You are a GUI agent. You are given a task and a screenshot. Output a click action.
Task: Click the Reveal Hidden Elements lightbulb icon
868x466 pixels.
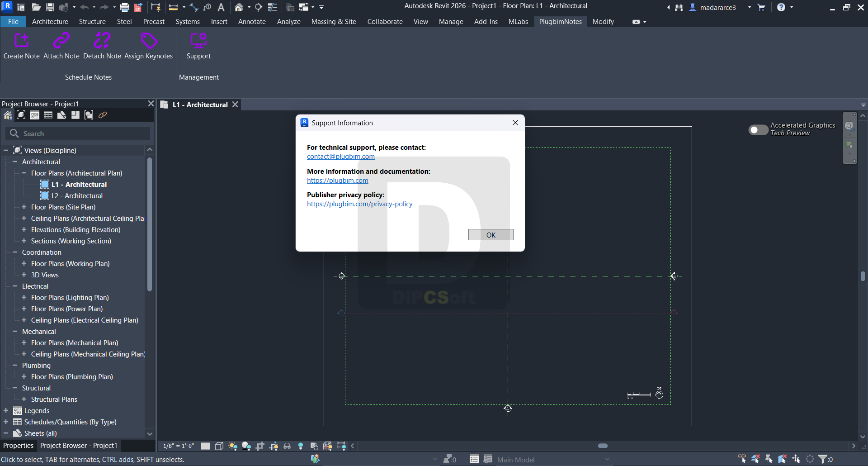(301, 446)
